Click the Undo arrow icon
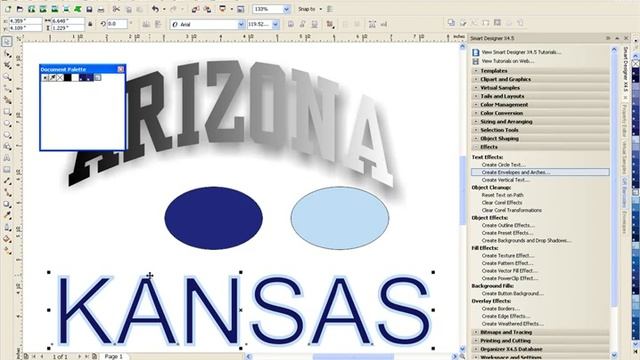Viewport: 640px width, 360px height. [155, 9]
